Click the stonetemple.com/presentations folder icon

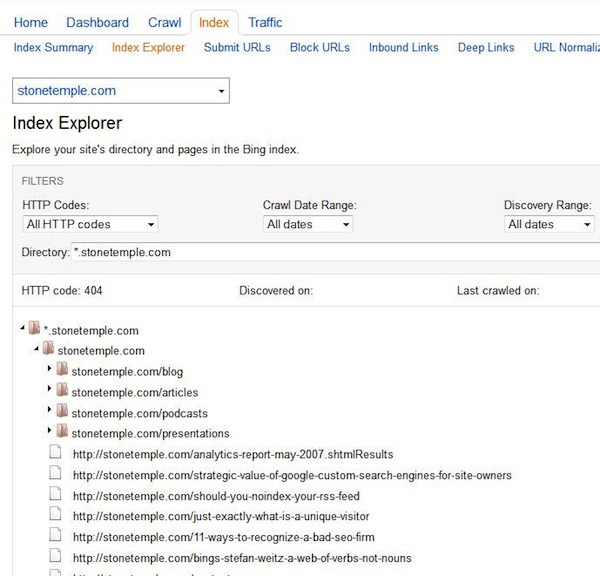tap(62, 431)
